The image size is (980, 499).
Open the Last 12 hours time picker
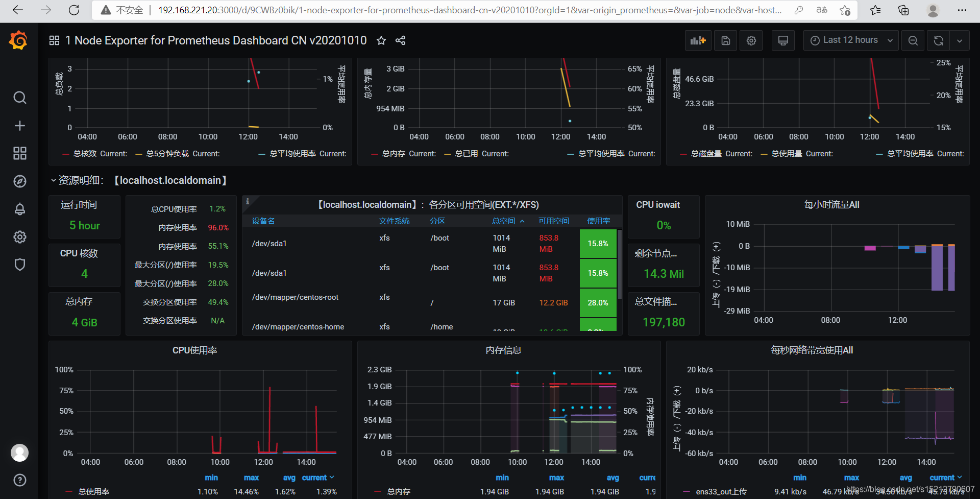coord(851,40)
